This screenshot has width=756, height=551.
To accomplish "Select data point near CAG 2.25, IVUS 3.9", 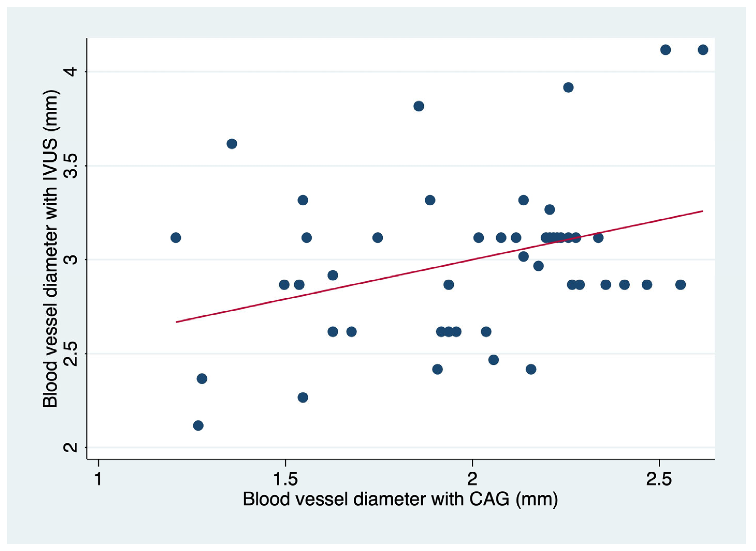I will pos(568,88).
